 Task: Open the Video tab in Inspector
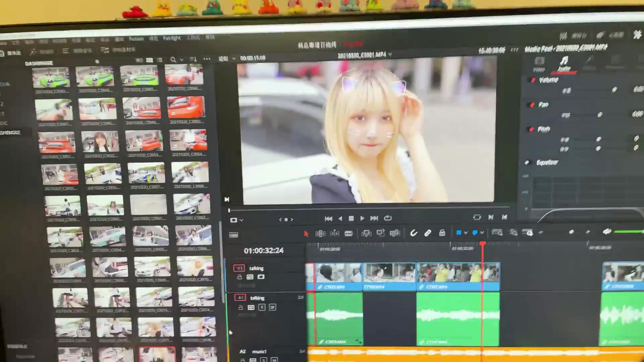pyautogui.click(x=539, y=65)
